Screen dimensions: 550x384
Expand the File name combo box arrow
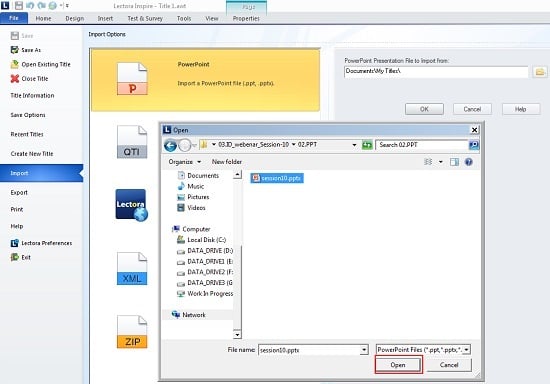click(x=364, y=350)
